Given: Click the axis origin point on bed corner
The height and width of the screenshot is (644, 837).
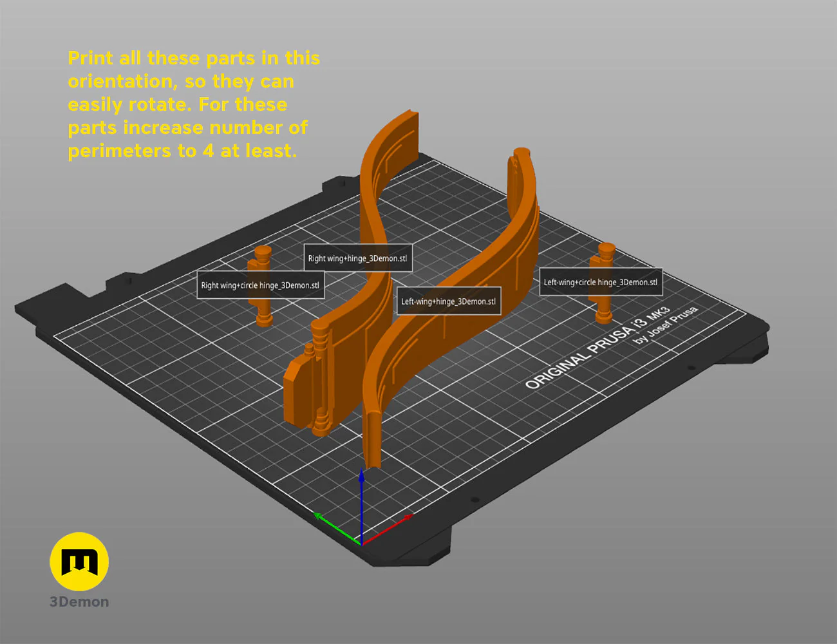Looking at the screenshot, I should point(362,544).
